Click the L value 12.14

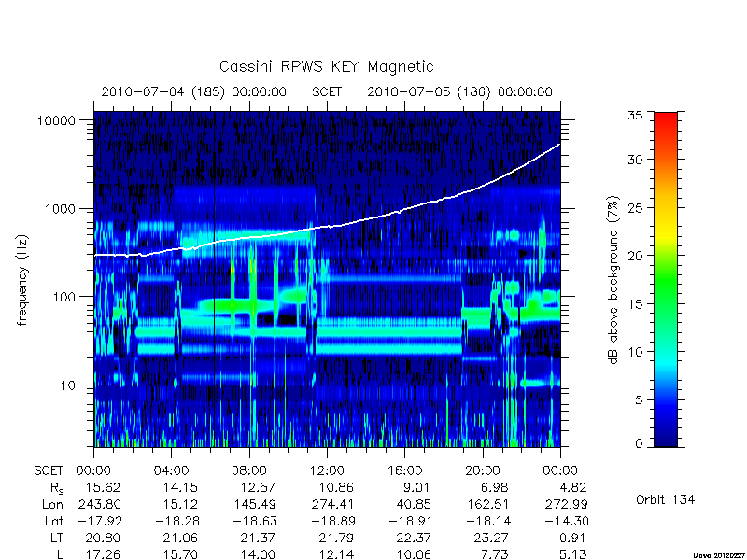(336, 554)
